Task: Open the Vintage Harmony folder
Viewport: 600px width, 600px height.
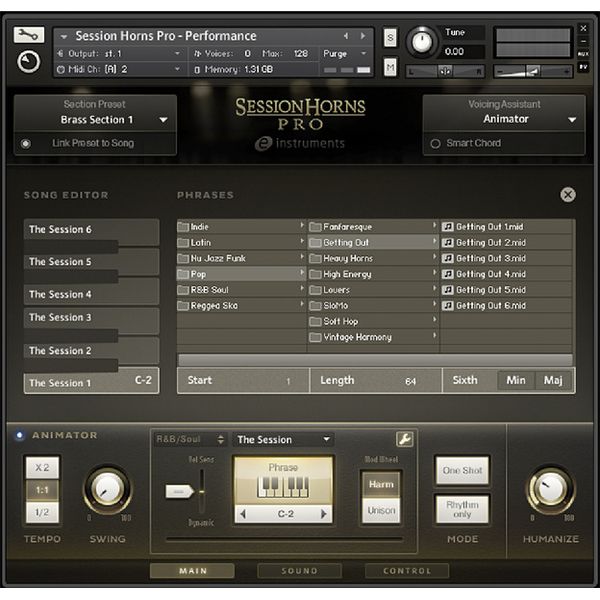Action: pyautogui.click(x=373, y=337)
